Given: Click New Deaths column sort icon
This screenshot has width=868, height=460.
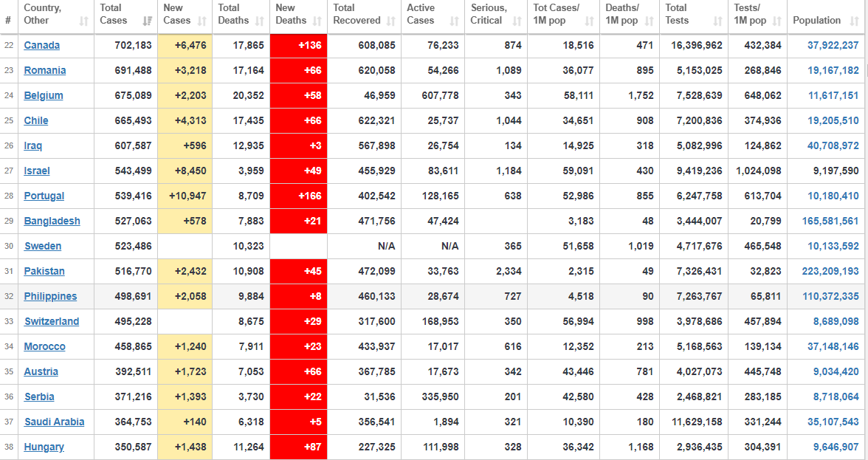Looking at the screenshot, I should [317, 21].
